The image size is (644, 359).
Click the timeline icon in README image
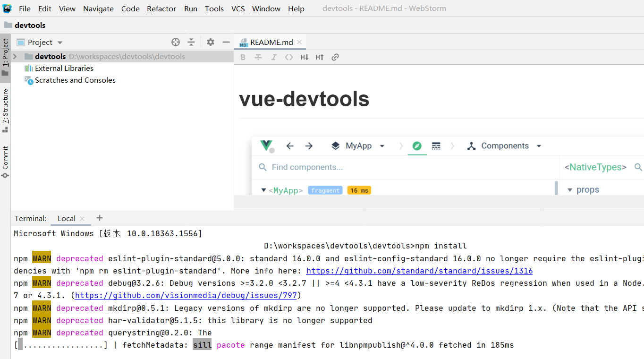(x=436, y=146)
